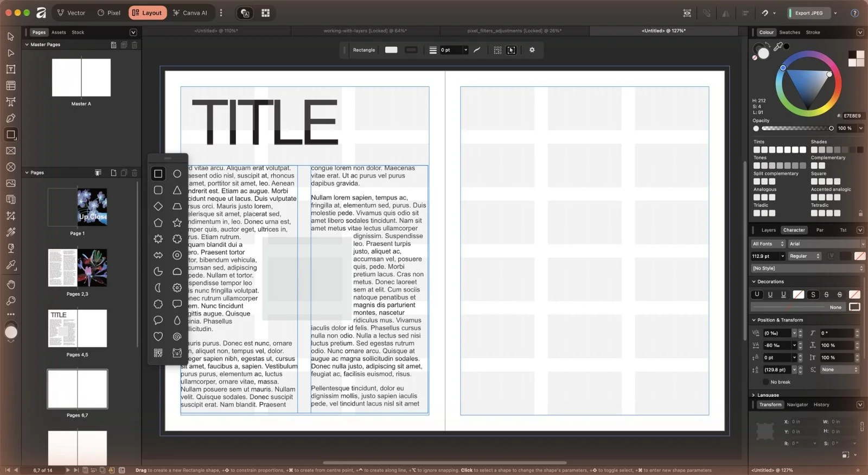The width and height of the screenshot is (868, 475).
Task: Collapse the Master Pages section
Action: (27, 45)
